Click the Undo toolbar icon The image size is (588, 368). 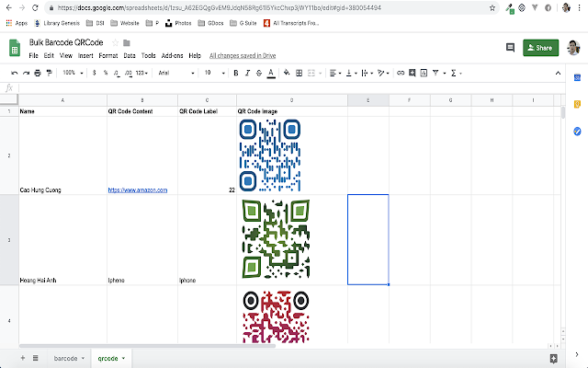click(15, 73)
